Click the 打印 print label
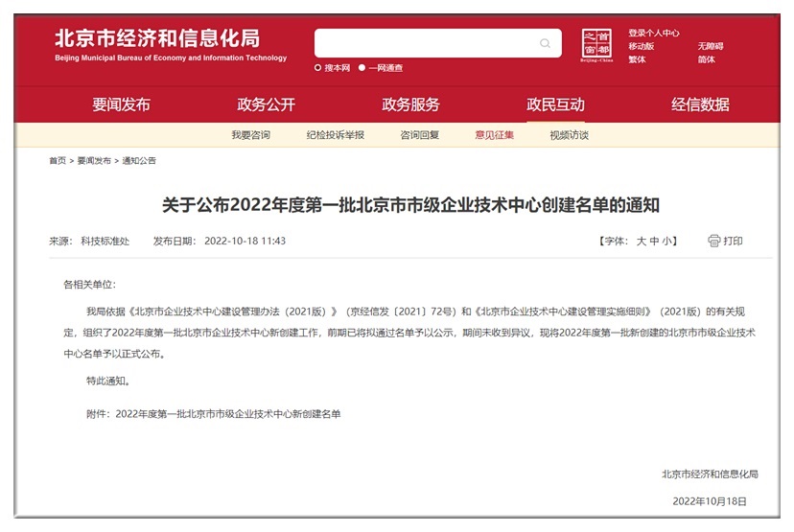Viewport: 794px width, 532px height. click(x=733, y=241)
